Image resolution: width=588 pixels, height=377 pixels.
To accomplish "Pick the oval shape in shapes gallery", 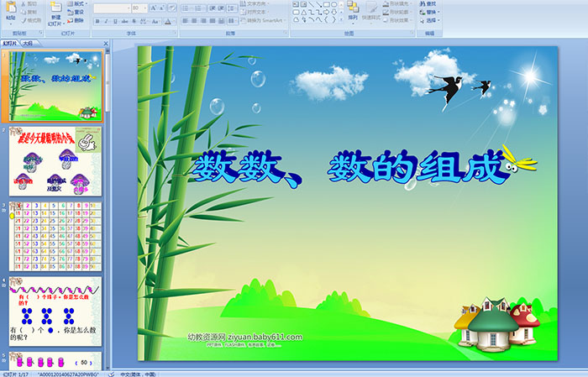I will (333, 4).
